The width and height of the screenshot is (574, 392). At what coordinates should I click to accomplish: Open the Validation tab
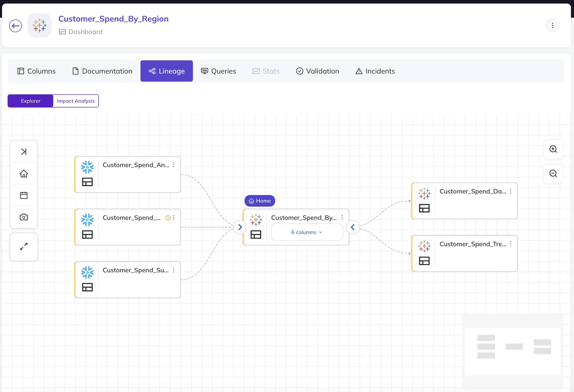point(317,71)
